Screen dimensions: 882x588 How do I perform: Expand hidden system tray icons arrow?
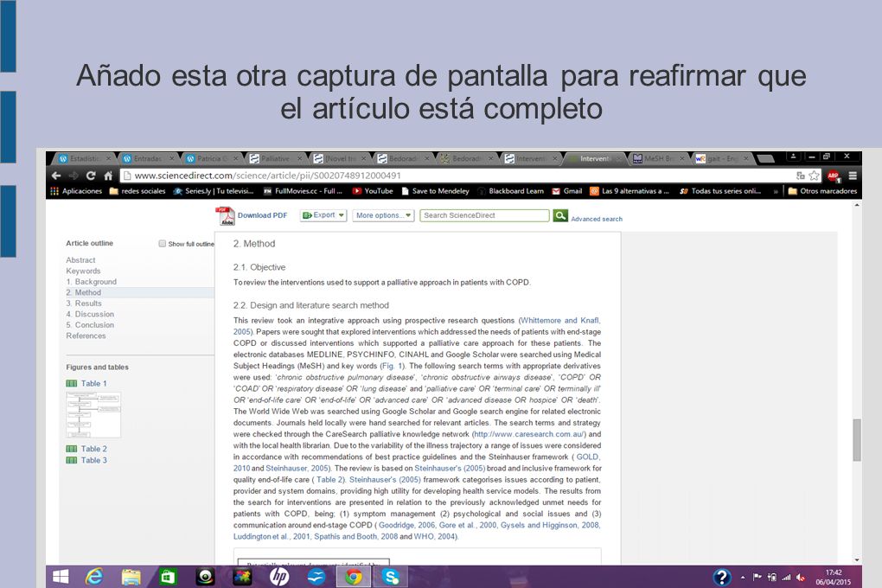tap(743, 578)
